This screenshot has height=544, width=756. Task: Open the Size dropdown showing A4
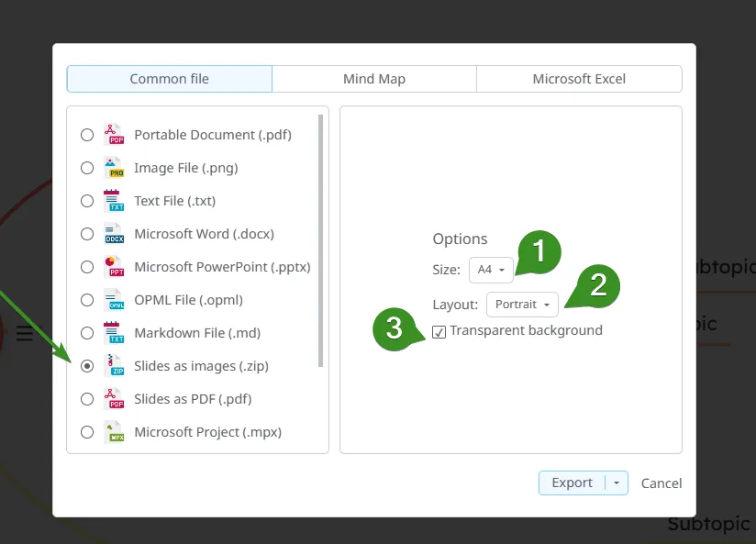pyautogui.click(x=491, y=270)
